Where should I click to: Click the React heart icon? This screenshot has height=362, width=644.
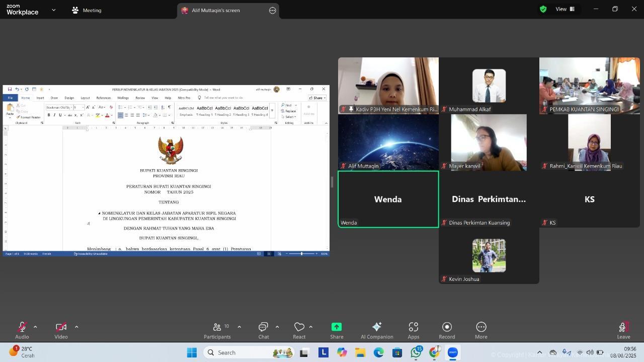(x=299, y=330)
